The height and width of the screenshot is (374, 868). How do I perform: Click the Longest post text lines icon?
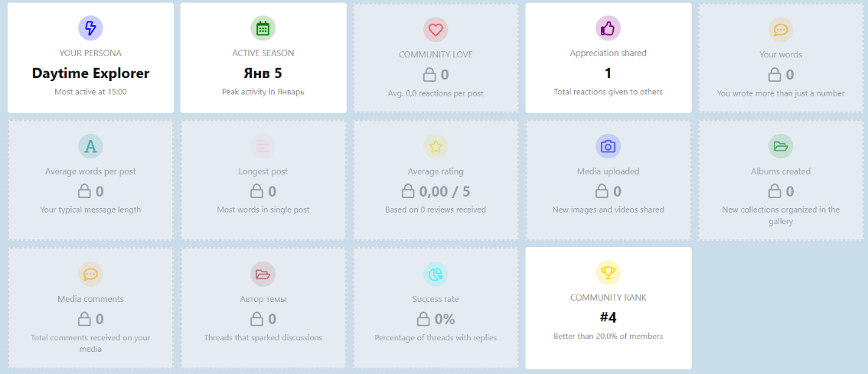coord(263,146)
